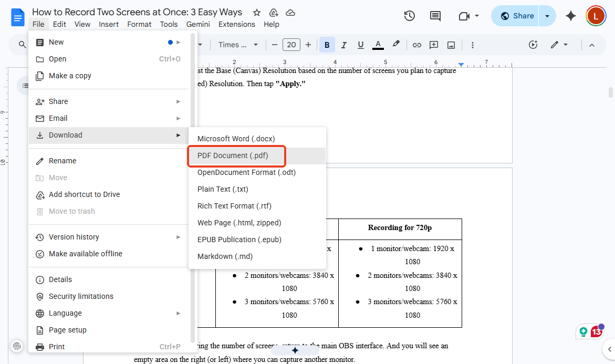
Task: Open the Gemini sparkle feature
Action: point(571,16)
